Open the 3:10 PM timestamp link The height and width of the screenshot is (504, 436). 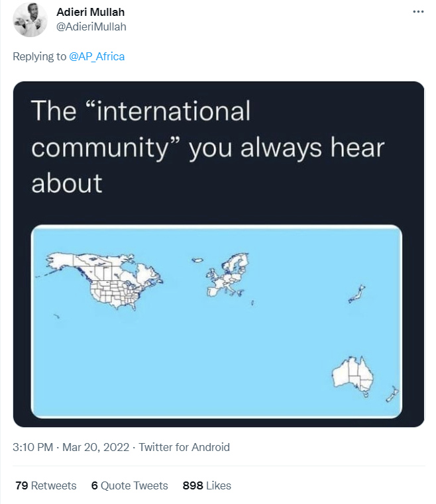click(x=32, y=447)
